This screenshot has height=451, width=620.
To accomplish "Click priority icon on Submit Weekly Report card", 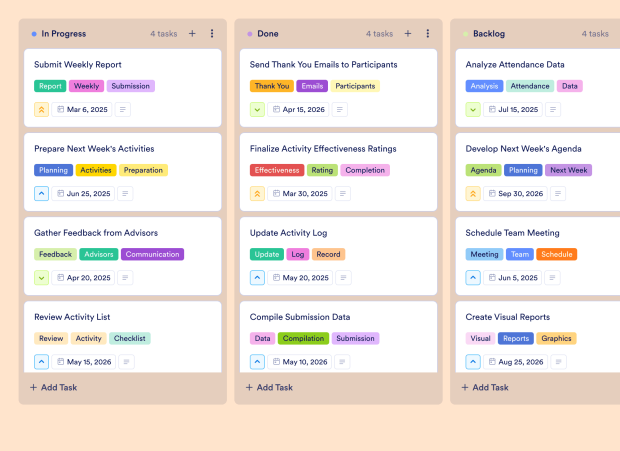I will 42,110.
